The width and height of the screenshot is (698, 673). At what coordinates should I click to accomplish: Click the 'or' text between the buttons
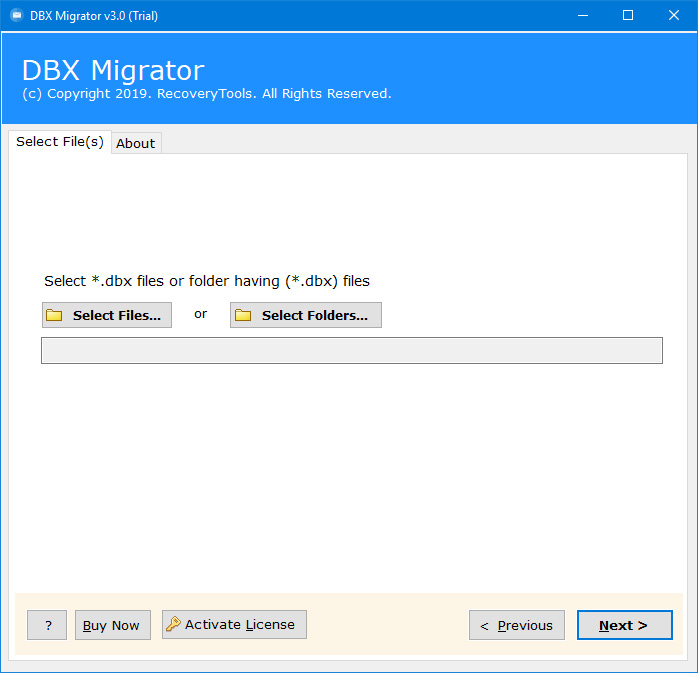(x=200, y=314)
